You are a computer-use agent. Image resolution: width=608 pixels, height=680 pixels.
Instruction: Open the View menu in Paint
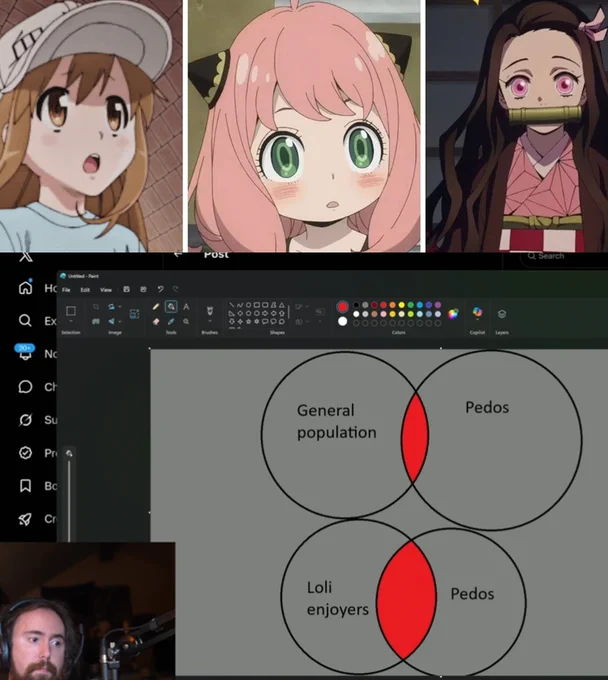(106, 290)
